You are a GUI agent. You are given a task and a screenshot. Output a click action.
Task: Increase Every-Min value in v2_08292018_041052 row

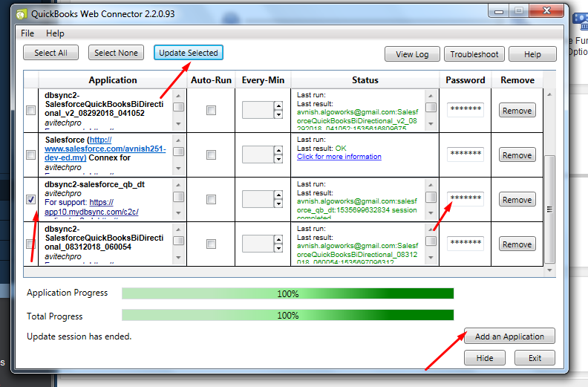[x=278, y=106]
